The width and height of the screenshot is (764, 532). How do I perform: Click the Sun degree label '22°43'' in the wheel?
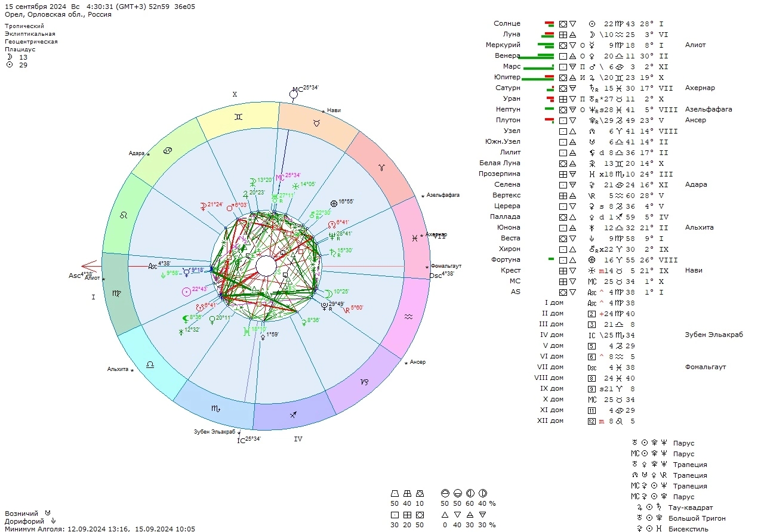click(199, 289)
